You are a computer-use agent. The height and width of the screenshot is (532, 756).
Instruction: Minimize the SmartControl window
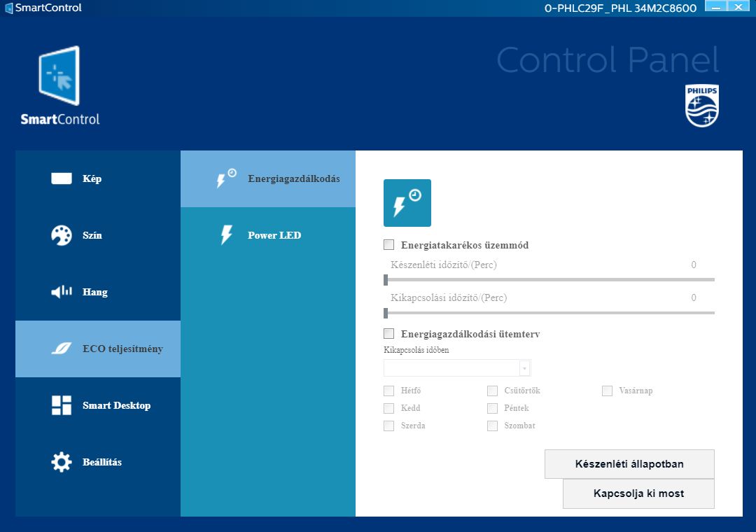click(x=716, y=6)
